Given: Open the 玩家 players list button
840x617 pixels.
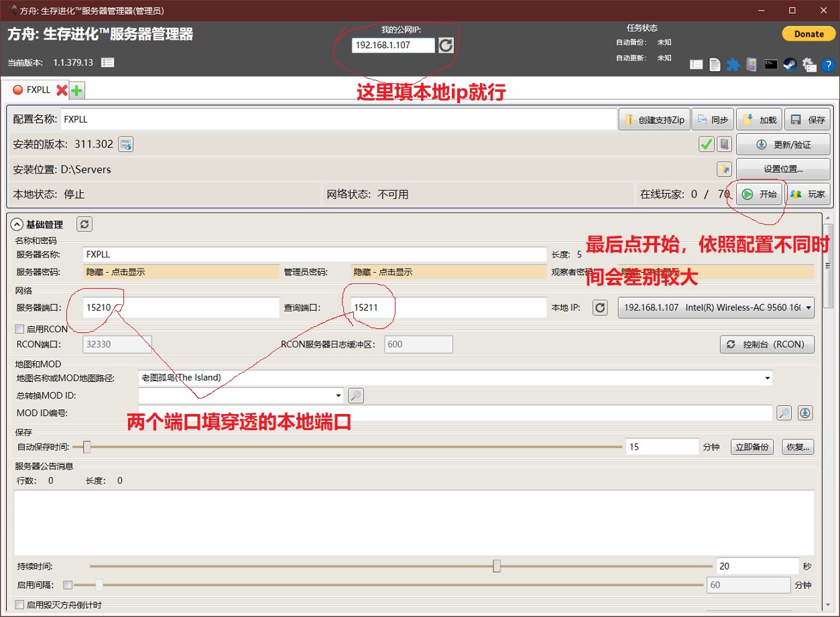Looking at the screenshot, I should pyautogui.click(x=808, y=194).
